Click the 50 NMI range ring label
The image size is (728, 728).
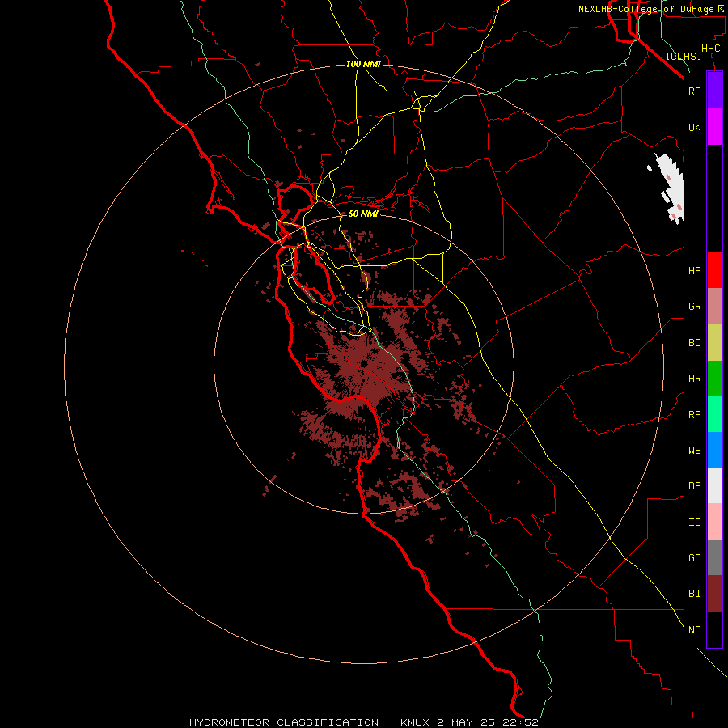[363, 214]
